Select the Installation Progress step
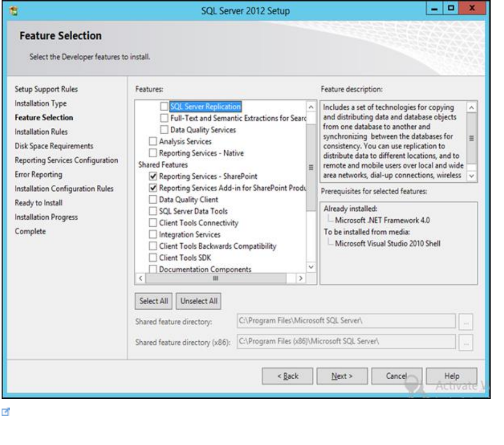 click(47, 217)
